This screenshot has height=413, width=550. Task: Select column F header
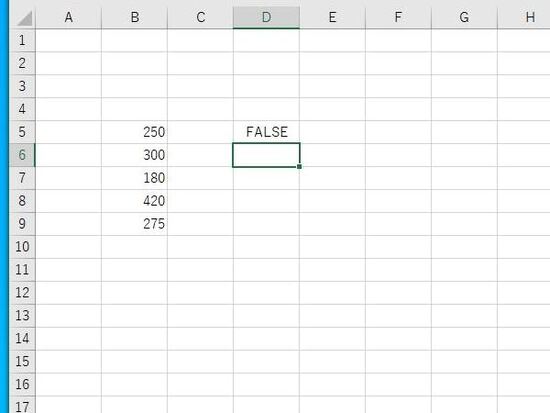(398, 18)
